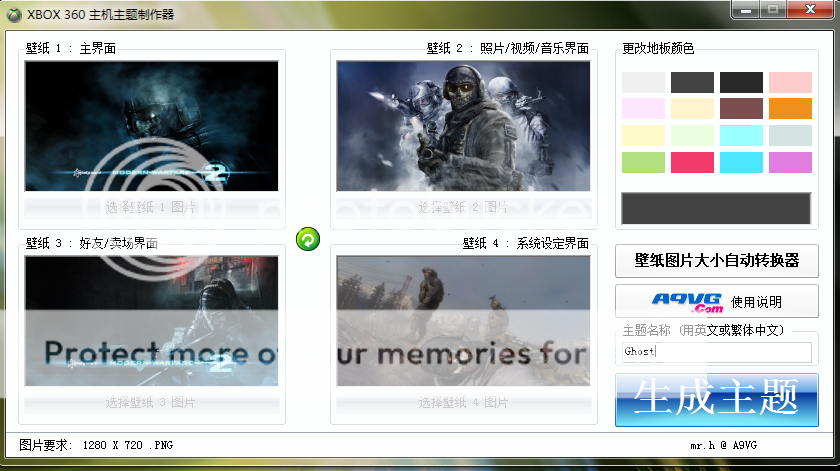This screenshot has height=471, width=840.
Task: Choose the red-pink color swatch
Action: [x=692, y=162]
